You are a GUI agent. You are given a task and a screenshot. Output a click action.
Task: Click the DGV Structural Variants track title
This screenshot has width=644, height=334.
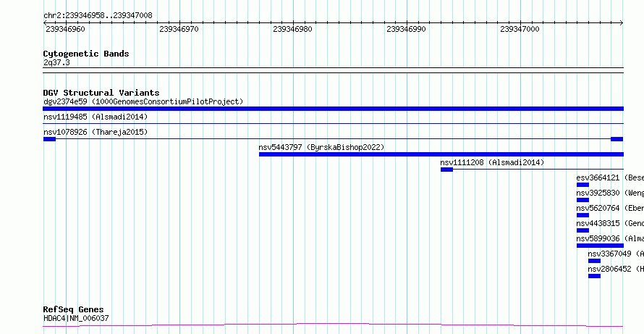[101, 93]
